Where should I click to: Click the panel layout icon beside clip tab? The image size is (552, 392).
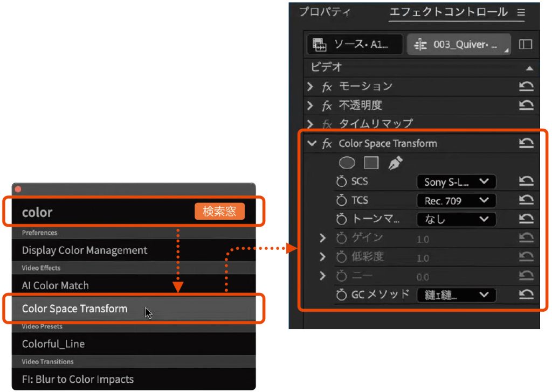526,45
